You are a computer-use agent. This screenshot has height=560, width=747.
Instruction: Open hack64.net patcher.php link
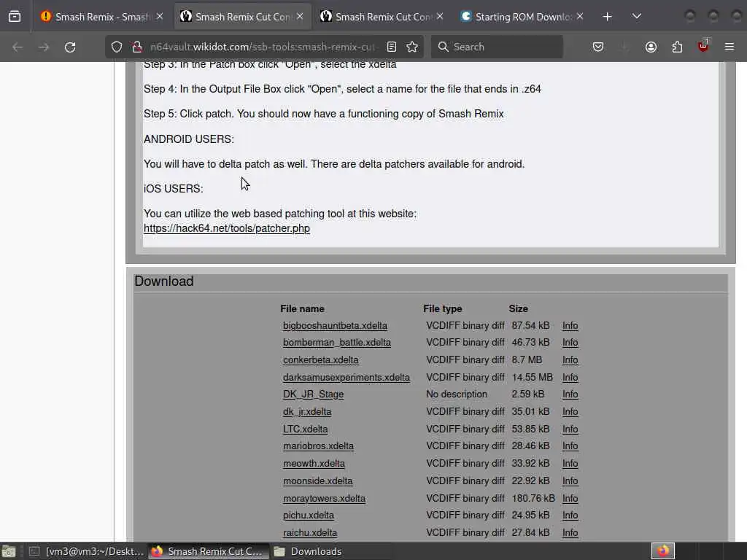pos(227,228)
